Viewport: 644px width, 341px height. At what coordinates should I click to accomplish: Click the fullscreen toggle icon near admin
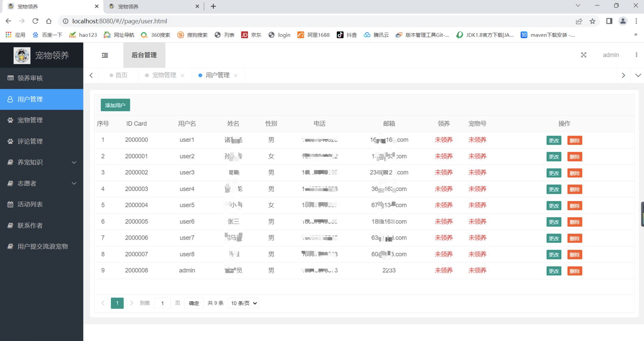pos(584,55)
